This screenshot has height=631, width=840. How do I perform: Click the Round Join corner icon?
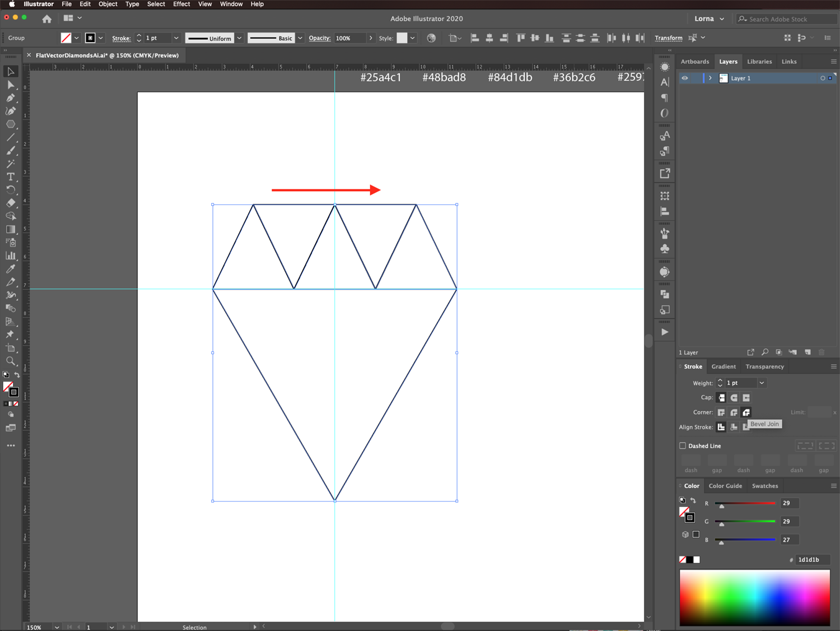pos(734,412)
